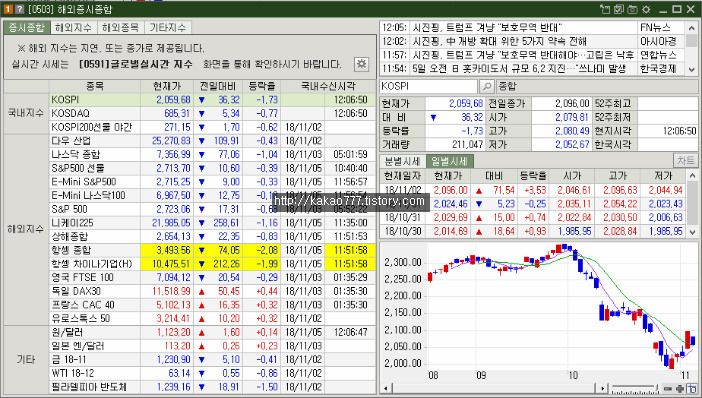Click the small gear button beside notice text
The height and width of the screenshot is (398, 702).
pyautogui.click(x=361, y=64)
